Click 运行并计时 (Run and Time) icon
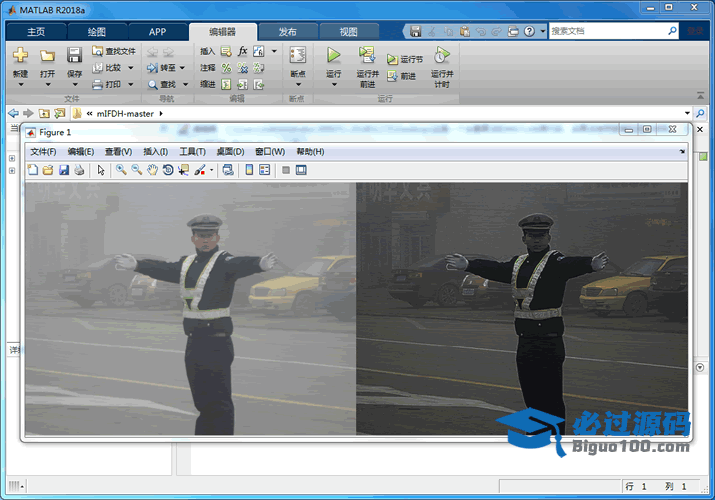This screenshot has width=715, height=500. click(441, 55)
